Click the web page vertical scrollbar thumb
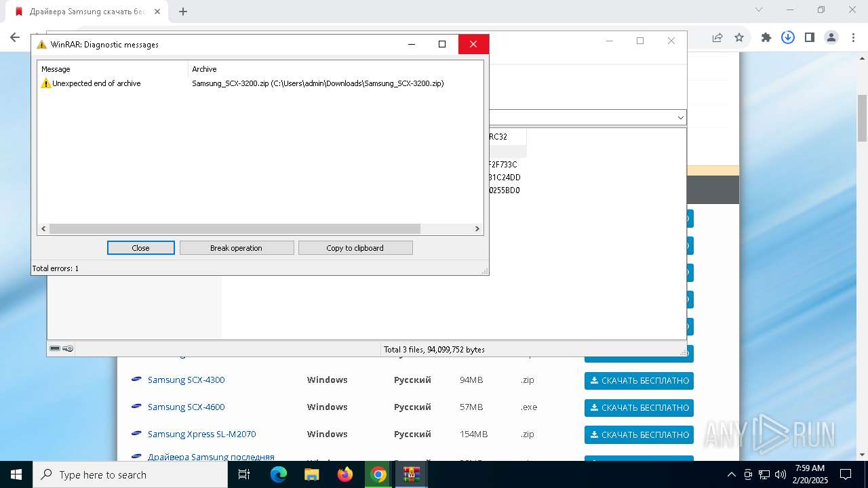The height and width of the screenshot is (488, 868). point(862,118)
